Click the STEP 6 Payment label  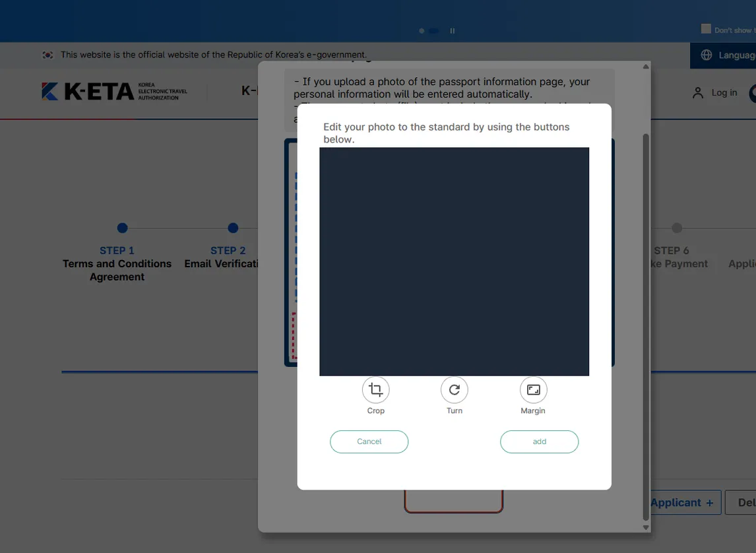(x=679, y=264)
